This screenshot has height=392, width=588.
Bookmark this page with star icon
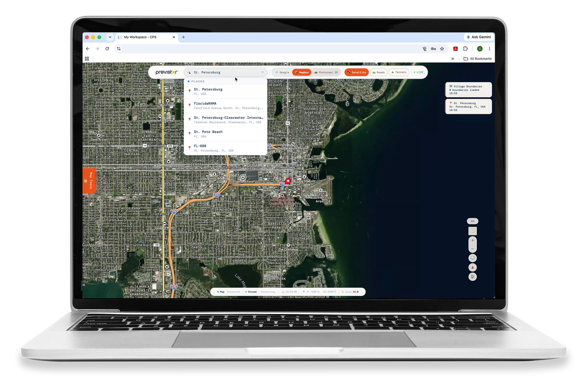click(x=442, y=49)
